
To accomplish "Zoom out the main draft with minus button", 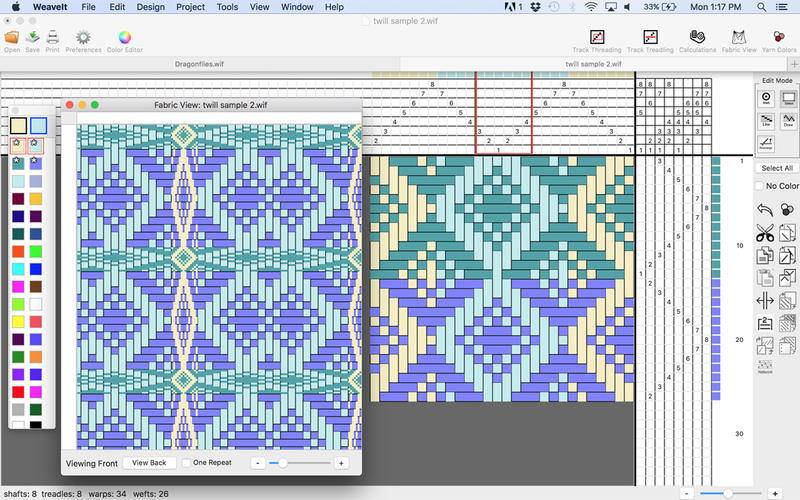I will 687,493.
